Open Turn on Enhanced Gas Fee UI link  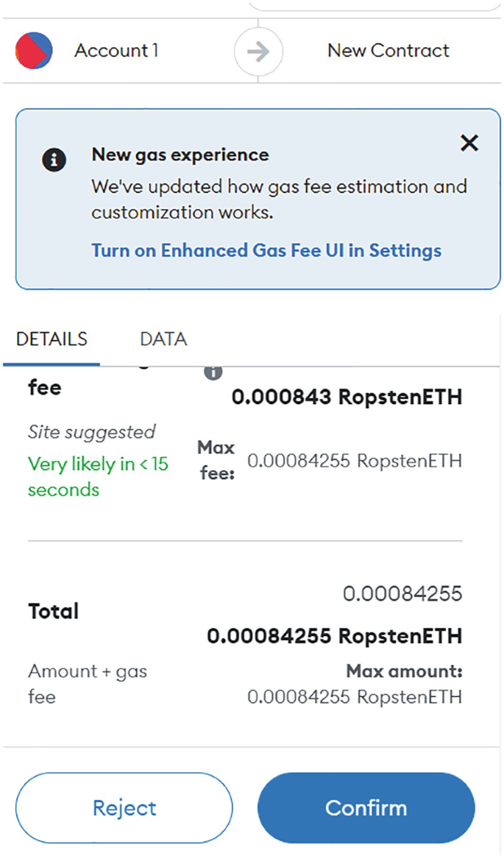coord(266,250)
